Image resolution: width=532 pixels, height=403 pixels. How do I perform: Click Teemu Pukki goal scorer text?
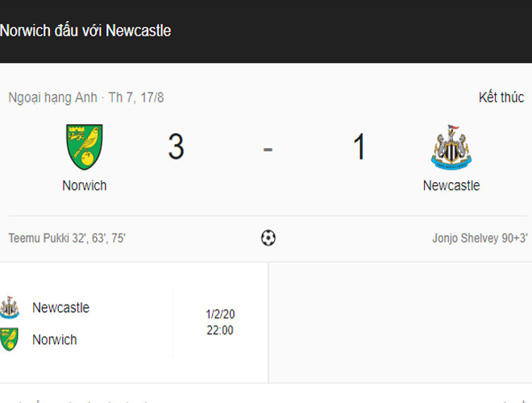(67, 239)
